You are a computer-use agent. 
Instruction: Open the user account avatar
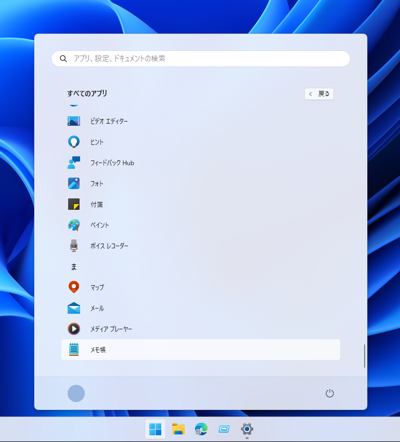(76, 393)
